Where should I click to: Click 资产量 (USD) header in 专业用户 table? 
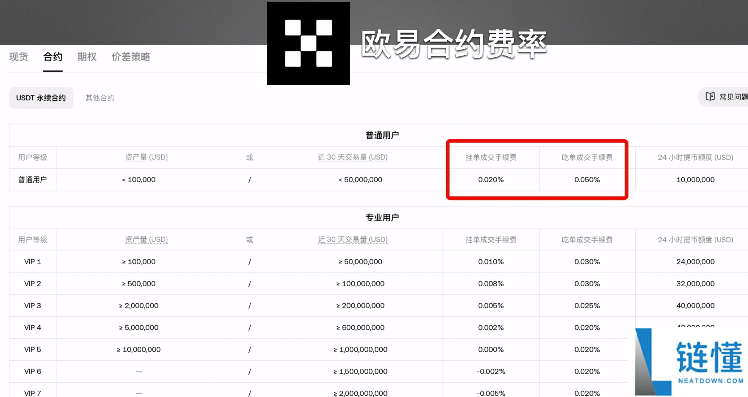[146, 240]
